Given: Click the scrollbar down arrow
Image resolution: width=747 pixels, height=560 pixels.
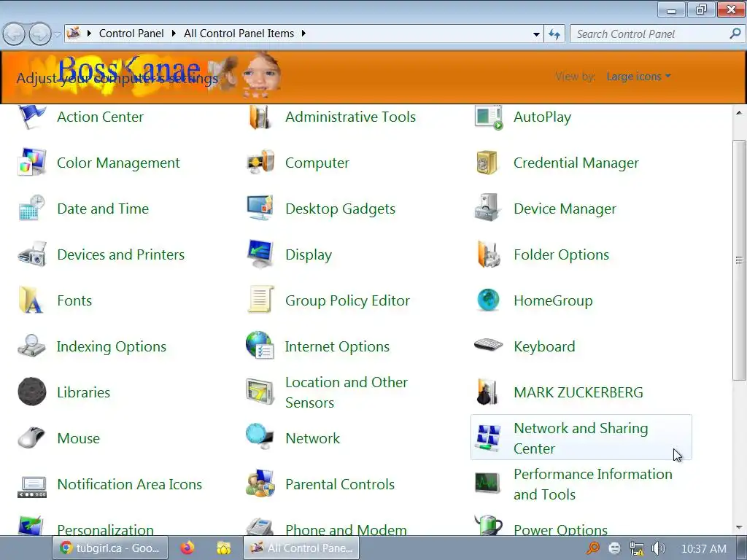Looking at the screenshot, I should point(739,527).
